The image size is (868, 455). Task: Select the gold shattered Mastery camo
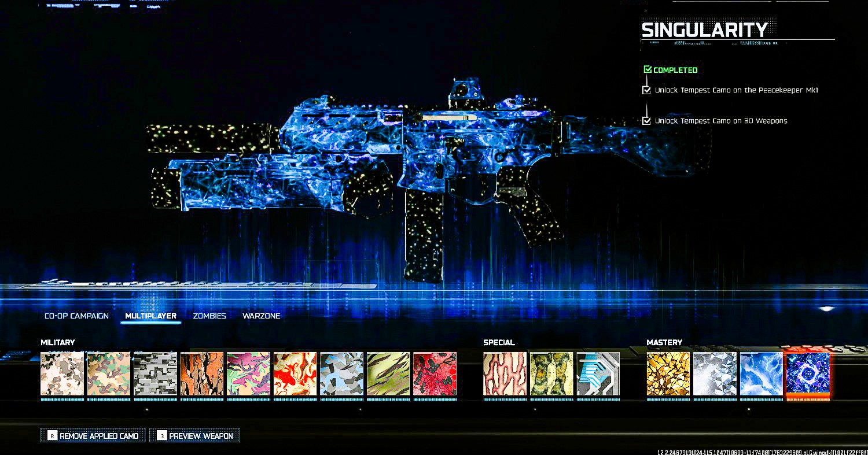point(668,373)
